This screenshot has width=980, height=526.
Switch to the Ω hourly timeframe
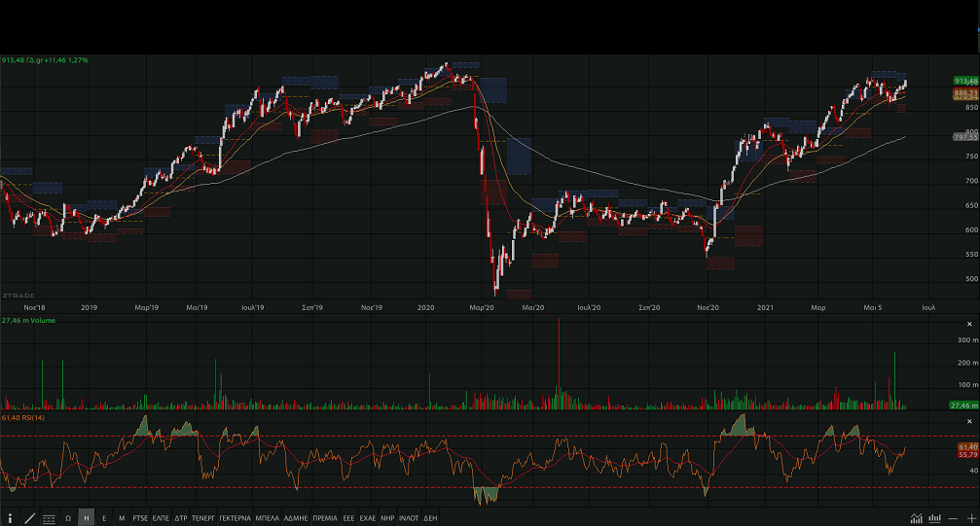pyautogui.click(x=68, y=518)
